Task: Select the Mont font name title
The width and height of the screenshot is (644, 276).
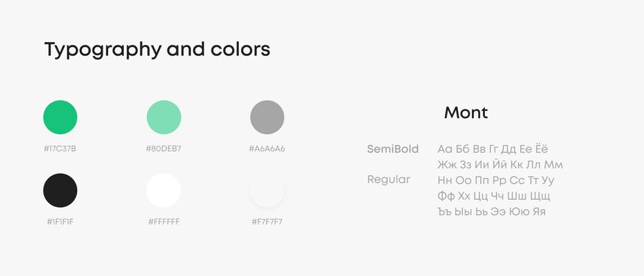Action: coord(466,112)
